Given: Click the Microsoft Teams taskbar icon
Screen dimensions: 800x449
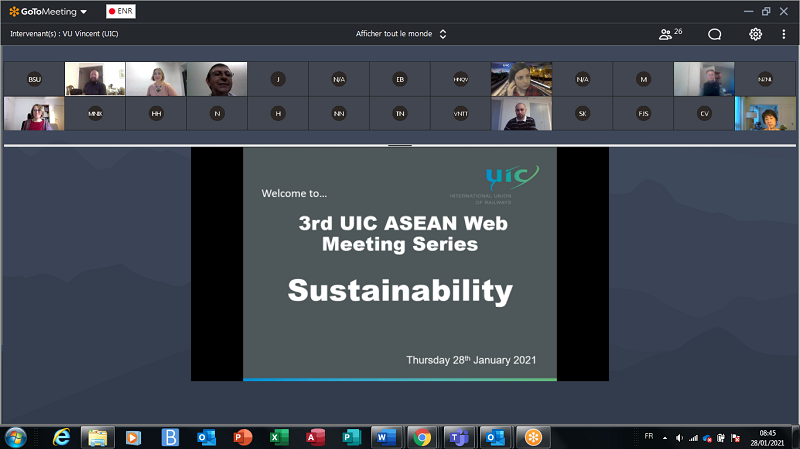Looking at the screenshot, I should tap(461, 437).
